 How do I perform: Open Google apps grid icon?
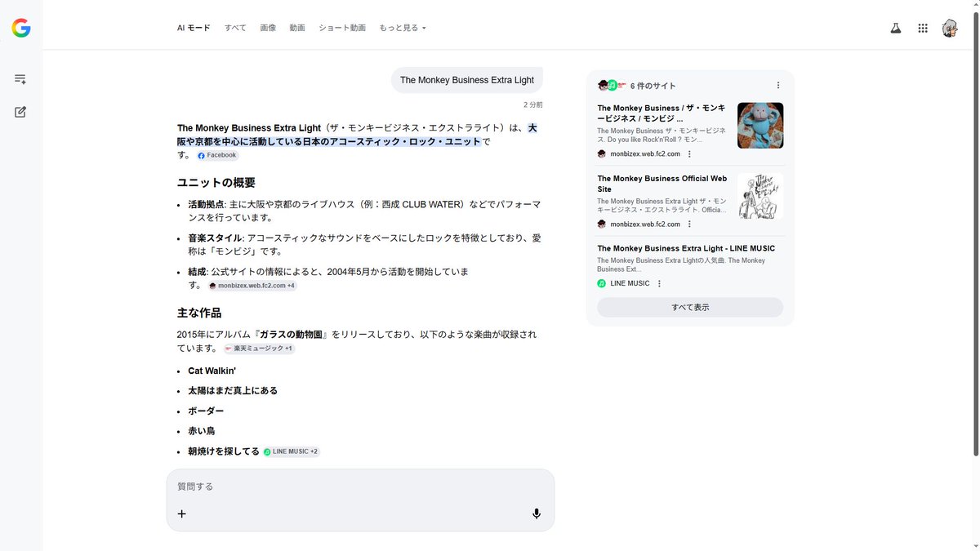(923, 28)
